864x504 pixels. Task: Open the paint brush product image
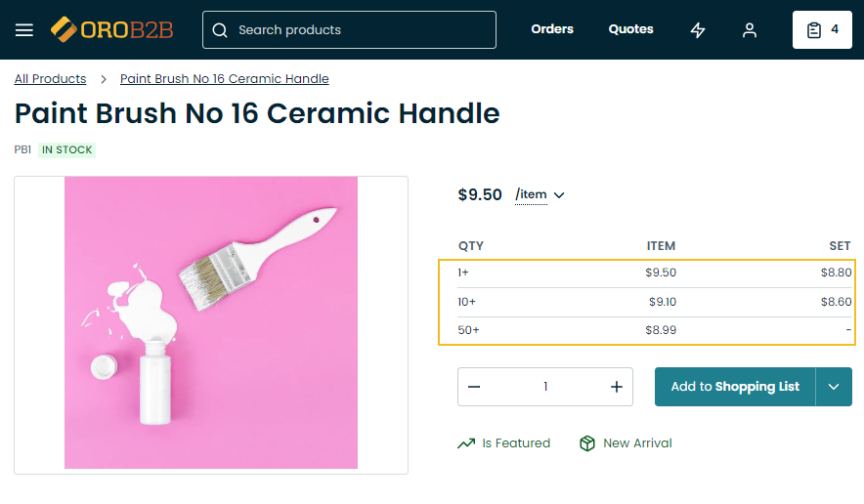click(x=211, y=323)
